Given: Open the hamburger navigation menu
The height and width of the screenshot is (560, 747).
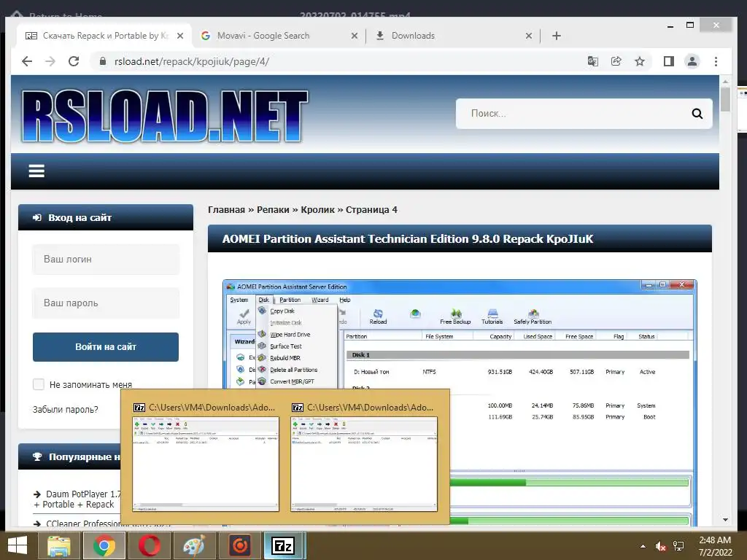Looking at the screenshot, I should tap(36, 171).
